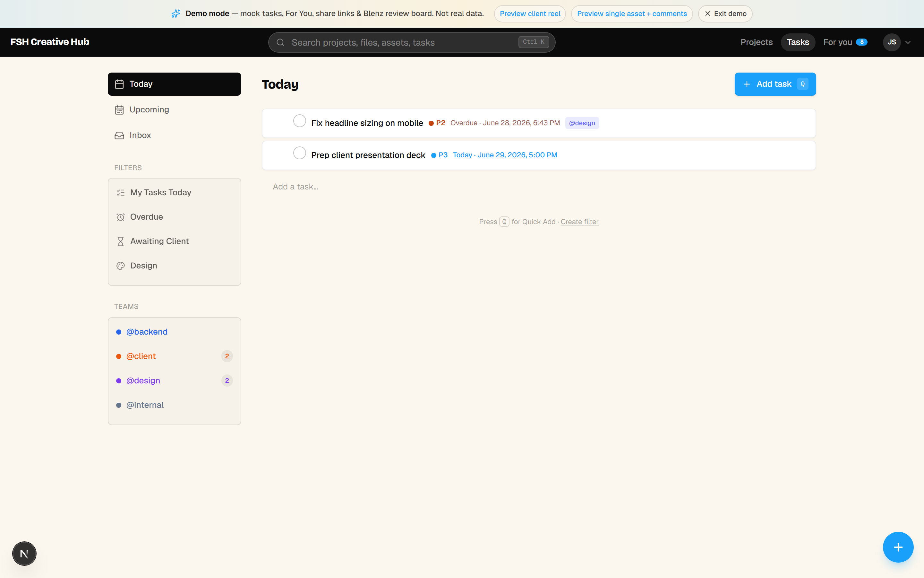Click the Q shortcut badge in Add task

[803, 84]
